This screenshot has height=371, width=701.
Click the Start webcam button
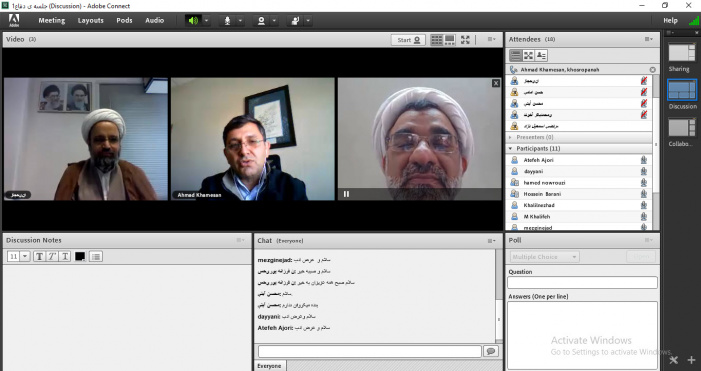[x=408, y=40]
